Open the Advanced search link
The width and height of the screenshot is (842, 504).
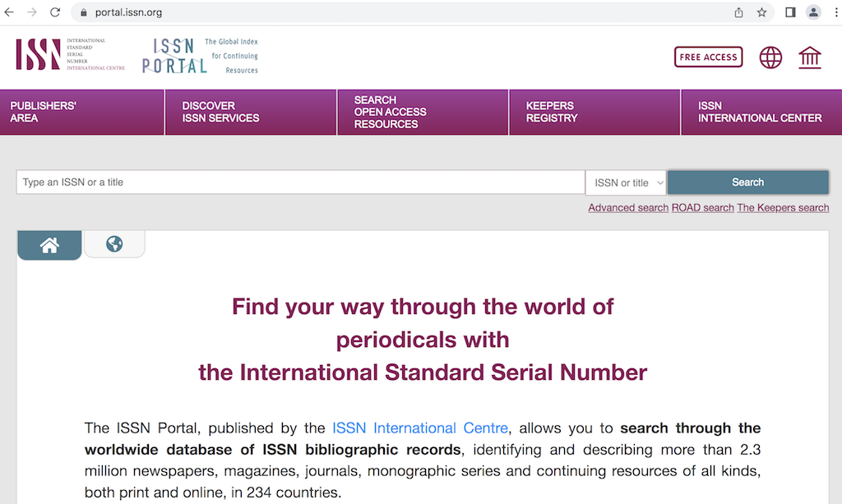click(627, 207)
